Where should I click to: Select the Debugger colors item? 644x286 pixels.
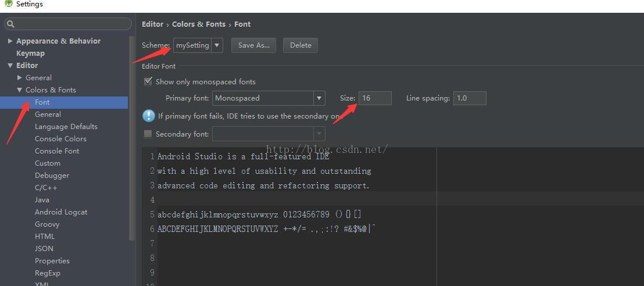[x=52, y=176]
